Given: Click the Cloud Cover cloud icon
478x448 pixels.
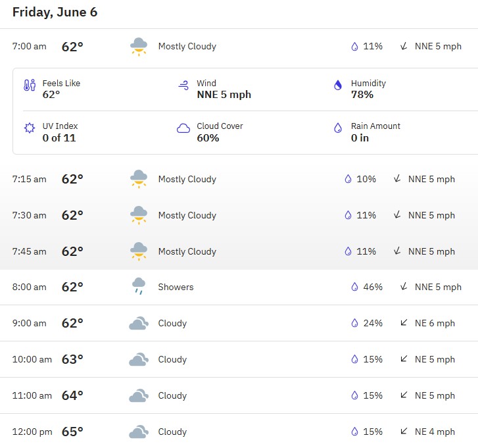Looking at the screenshot, I should (x=183, y=128).
